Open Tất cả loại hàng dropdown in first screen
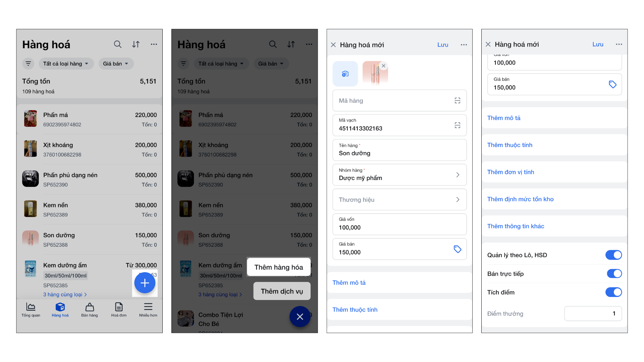 pos(66,64)
